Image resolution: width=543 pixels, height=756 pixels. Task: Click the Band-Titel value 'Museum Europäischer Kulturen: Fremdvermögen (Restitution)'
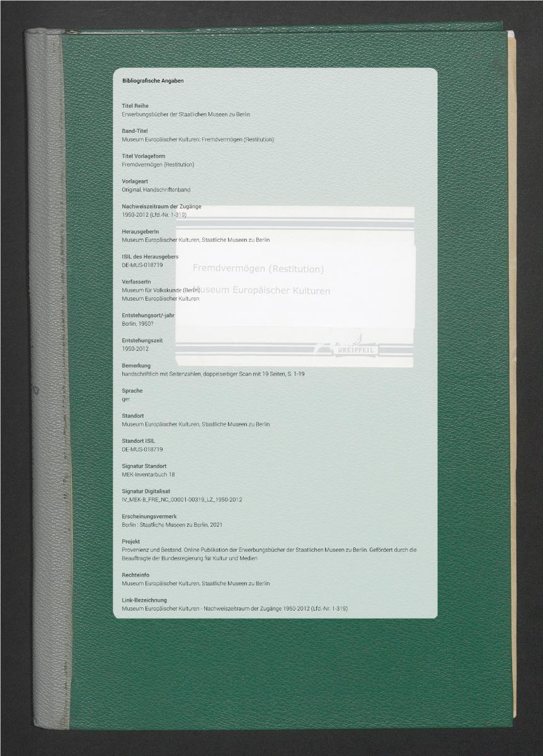(198, 139)
